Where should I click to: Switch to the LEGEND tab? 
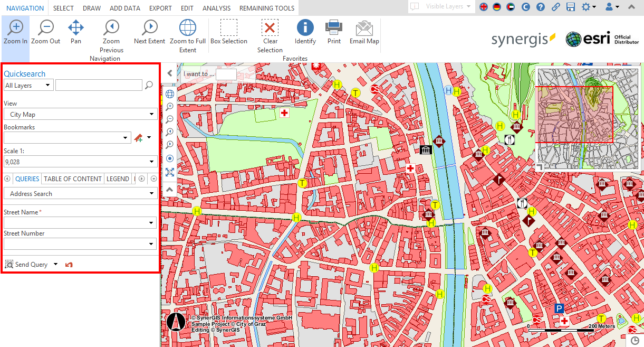[118, 179]
